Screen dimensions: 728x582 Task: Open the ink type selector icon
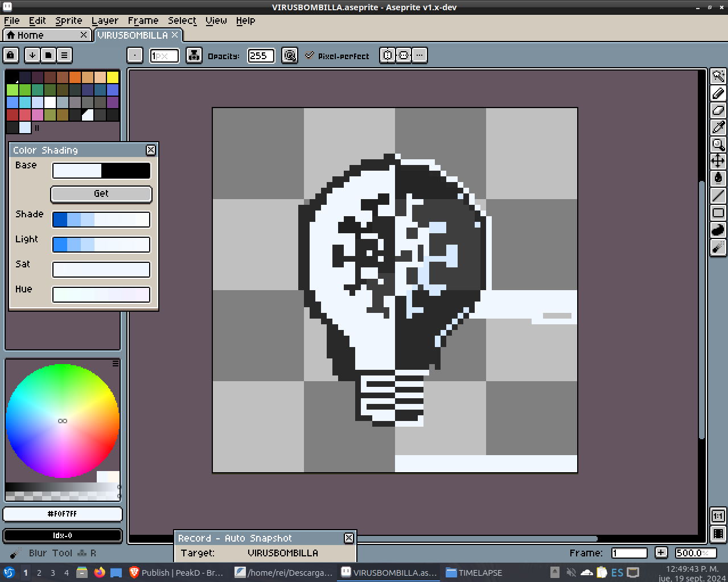click(194, 55)
